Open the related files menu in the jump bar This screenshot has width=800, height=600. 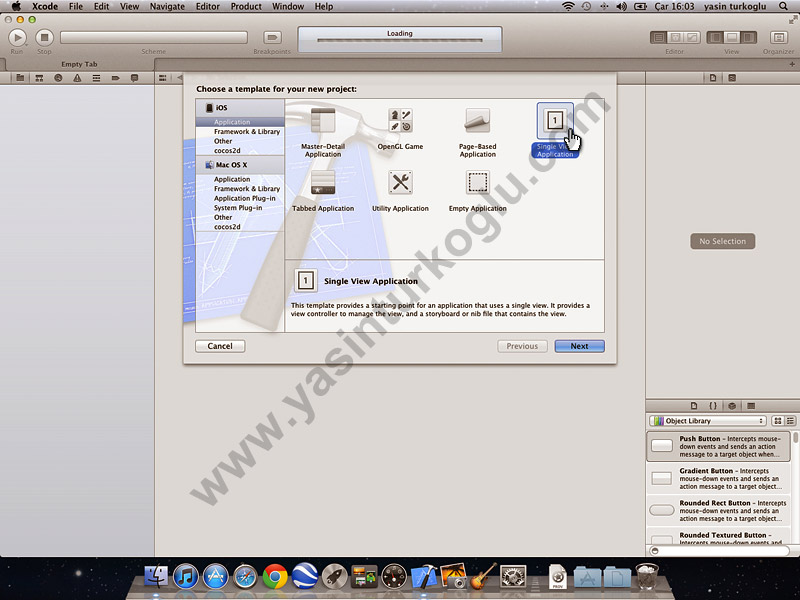[163, 78]
